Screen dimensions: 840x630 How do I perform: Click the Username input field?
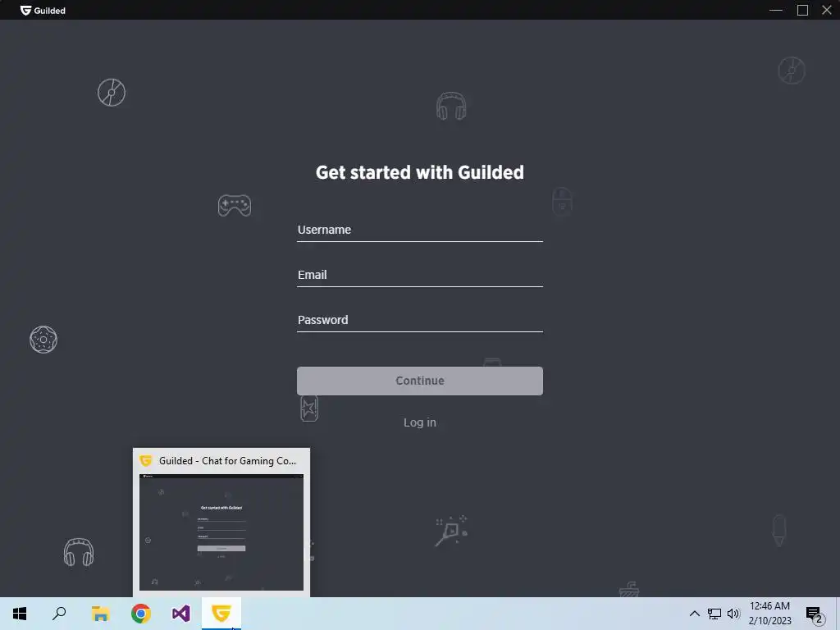coord(419,230)
